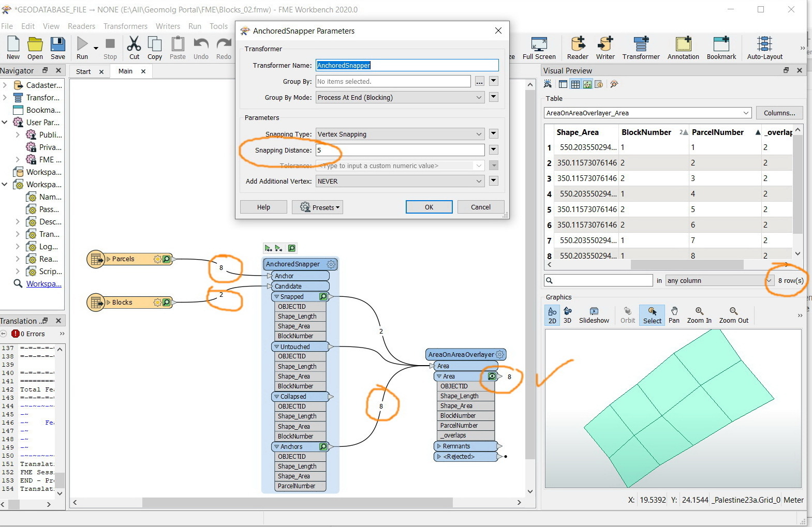This screenshot has height=527, width=812.
Task: Click the Columns... button
Action: [779, 113]
